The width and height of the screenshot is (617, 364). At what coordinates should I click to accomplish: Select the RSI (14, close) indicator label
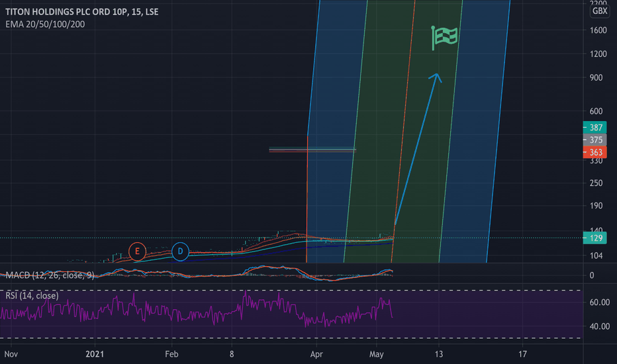32,296
